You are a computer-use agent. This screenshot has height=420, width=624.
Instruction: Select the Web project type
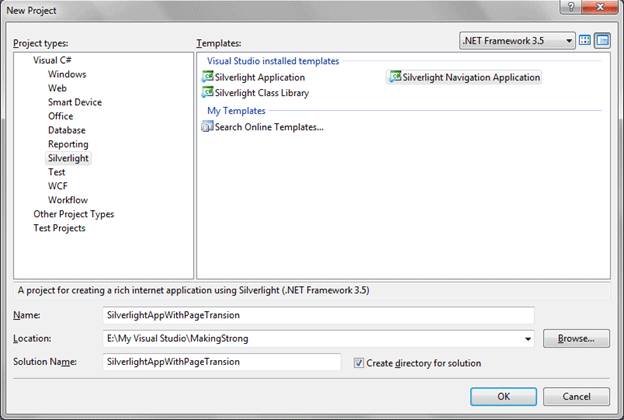point(57,88)
